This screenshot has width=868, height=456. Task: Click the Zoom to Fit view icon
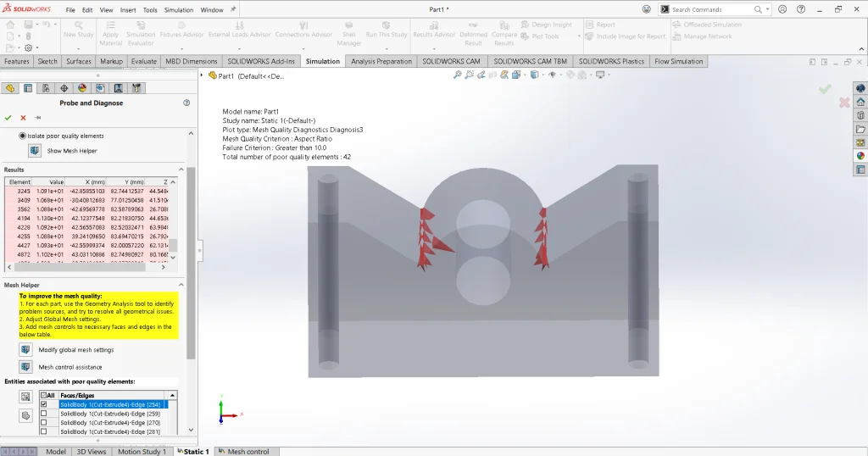tap(457, 75)
